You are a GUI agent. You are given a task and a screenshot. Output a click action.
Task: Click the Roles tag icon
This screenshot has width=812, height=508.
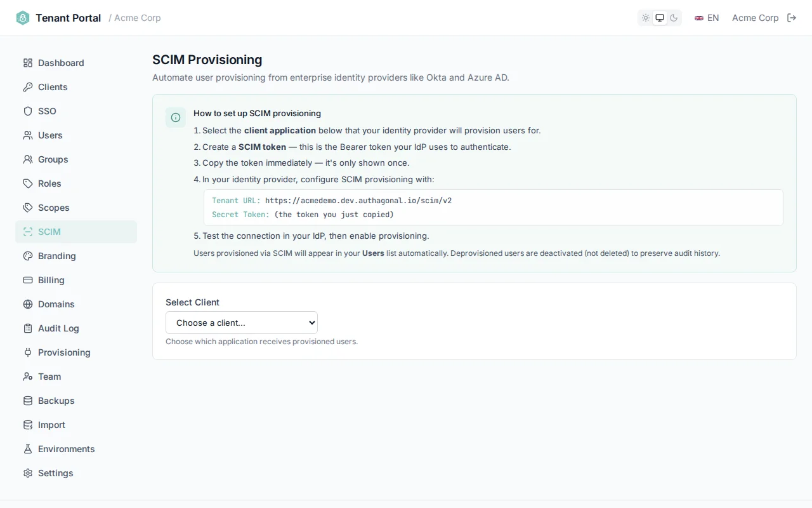[28, 184]
